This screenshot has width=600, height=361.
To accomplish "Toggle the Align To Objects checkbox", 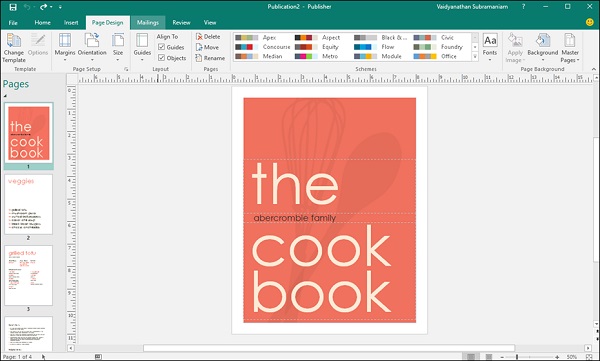I will pyautogui.click(x=161, y=58).
